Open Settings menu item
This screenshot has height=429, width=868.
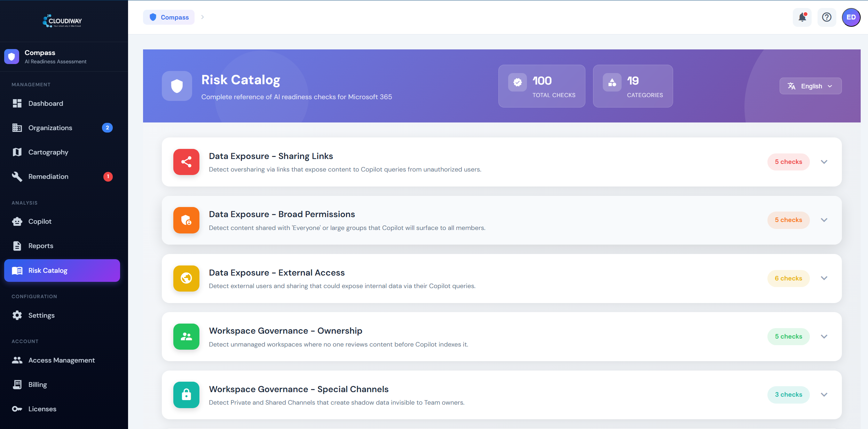(62, 315)
